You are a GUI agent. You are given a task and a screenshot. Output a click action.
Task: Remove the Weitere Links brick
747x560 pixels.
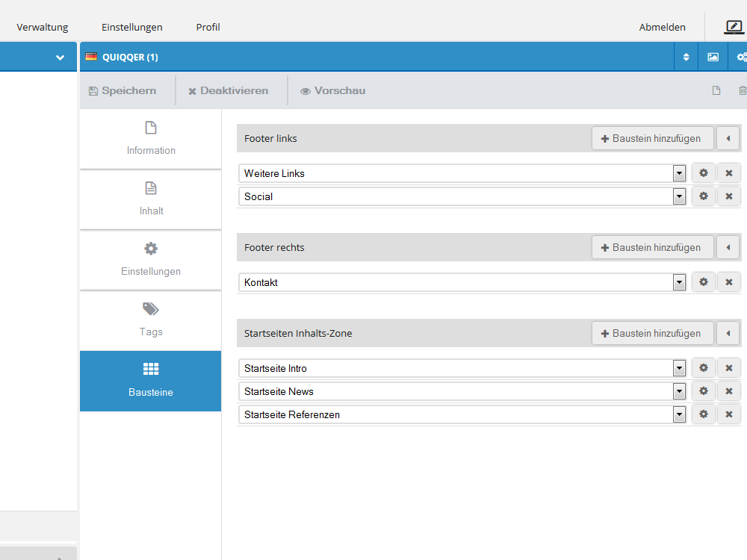[729, 173]
